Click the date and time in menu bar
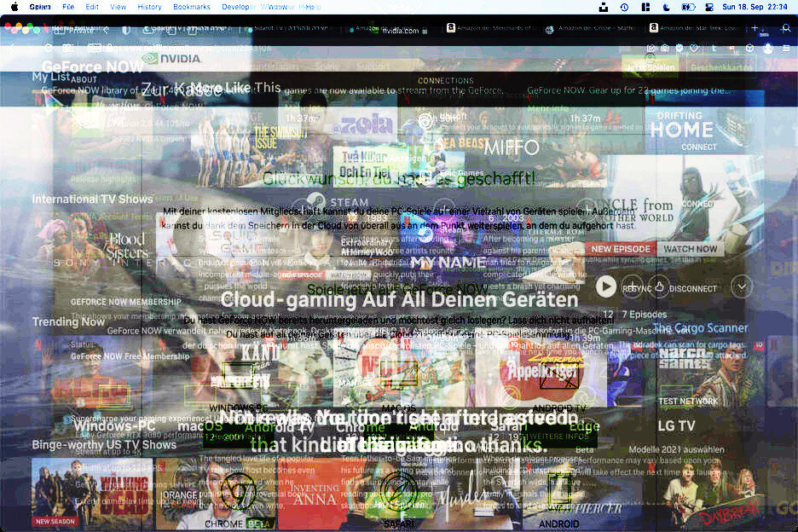The height and width of the screenshot is (532, 798). click(755, 7)
